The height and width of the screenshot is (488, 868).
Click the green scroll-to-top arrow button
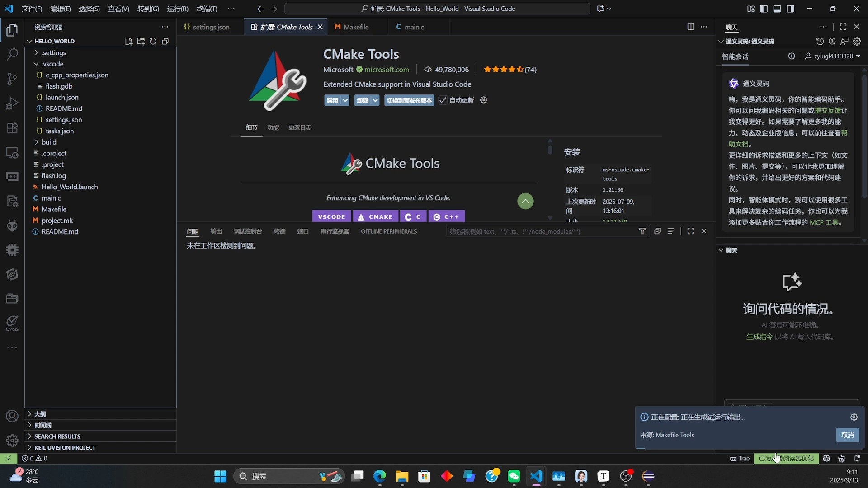point(525,201)
